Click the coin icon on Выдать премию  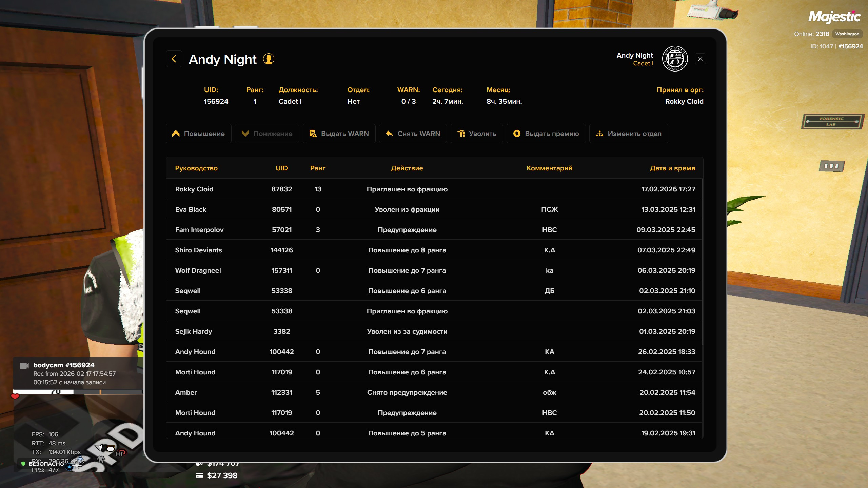point(517,134)
